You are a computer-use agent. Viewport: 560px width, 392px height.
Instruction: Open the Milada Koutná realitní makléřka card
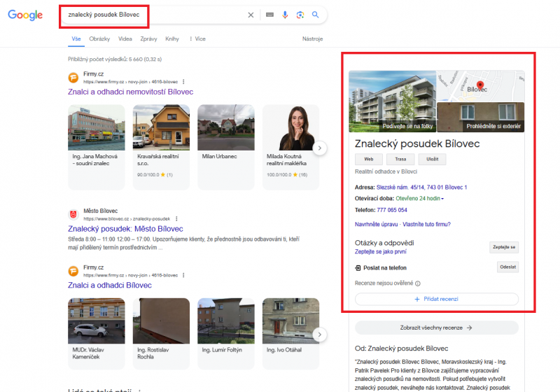point(290,147)
